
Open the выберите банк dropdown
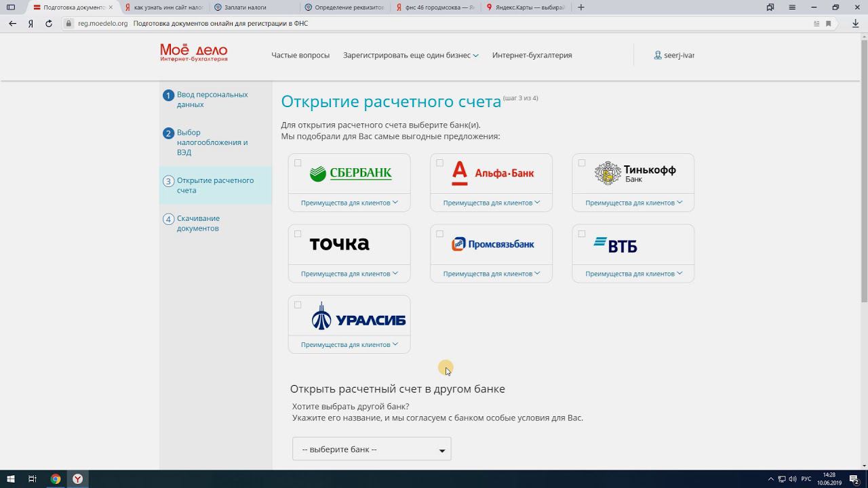pos(372,449)
